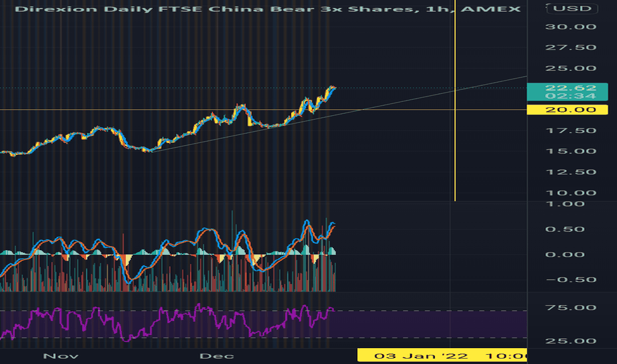Click the -0.50 MACD axis label

(571, 279)
